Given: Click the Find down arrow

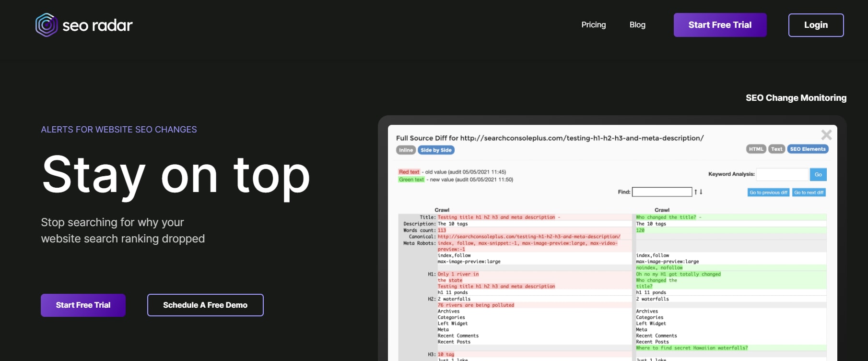Looking at the screenshot, I should coord(701,192).
